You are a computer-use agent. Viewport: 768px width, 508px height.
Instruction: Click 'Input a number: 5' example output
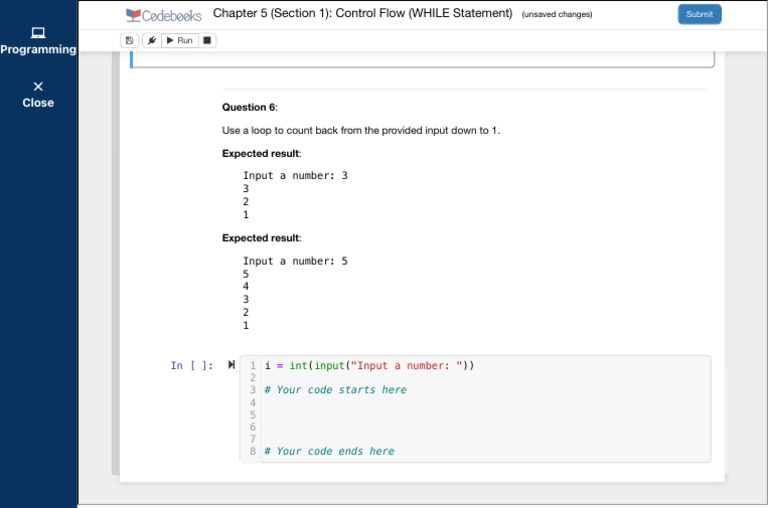tap(295, 261)
